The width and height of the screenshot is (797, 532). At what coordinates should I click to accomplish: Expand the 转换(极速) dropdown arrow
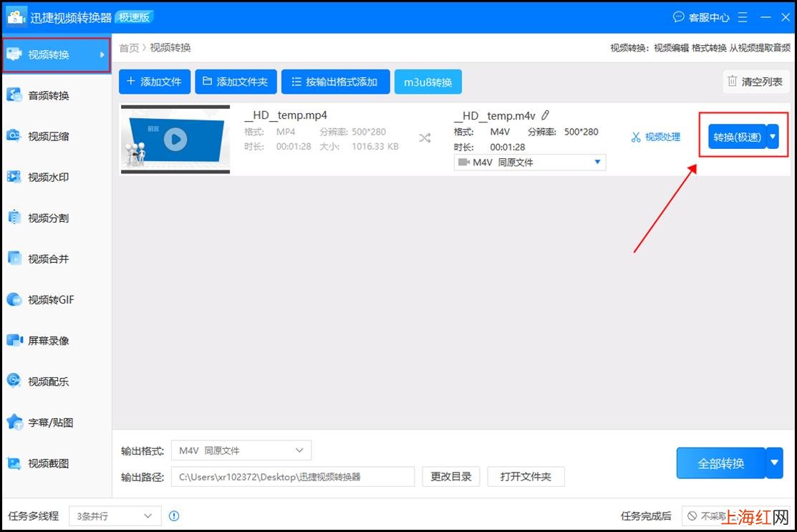click(x=773, y=137)
